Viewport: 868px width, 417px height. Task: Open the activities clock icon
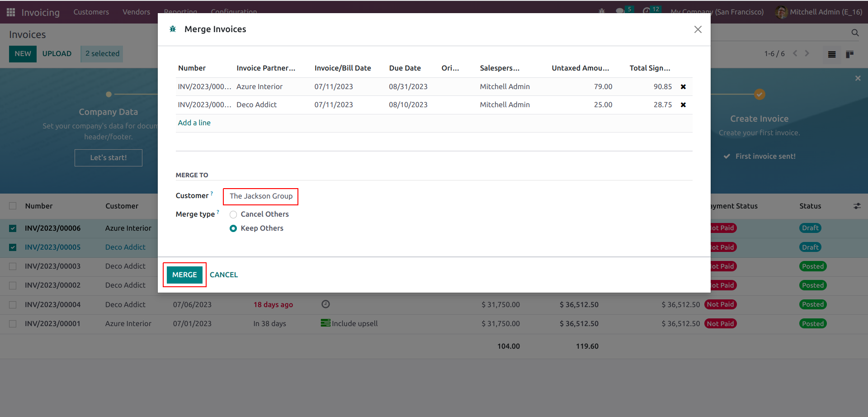646,12
